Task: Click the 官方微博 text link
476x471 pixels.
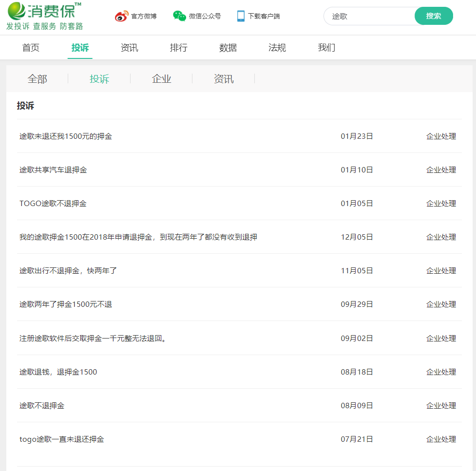Action: click(x=144, y=16)
